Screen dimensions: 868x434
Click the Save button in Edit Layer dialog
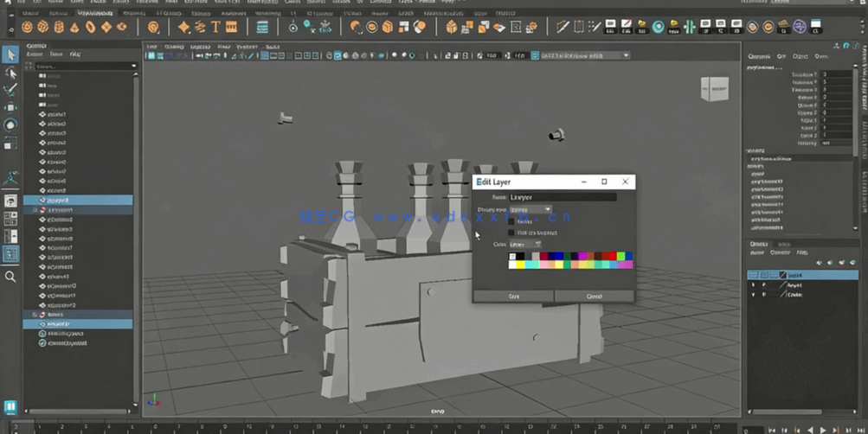[514, 296]
